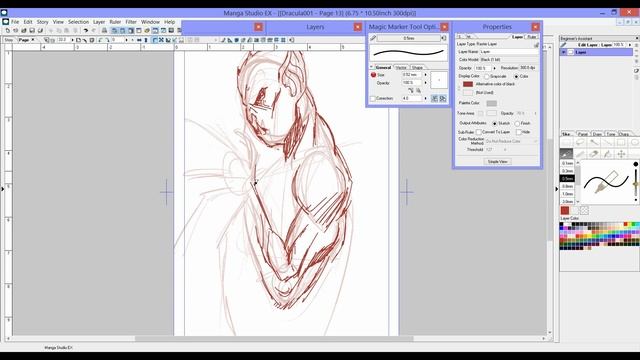640x360 pixels.
Task: Toggle visibility eye of Layer in assistant
Action: click(x=564, y=52)
